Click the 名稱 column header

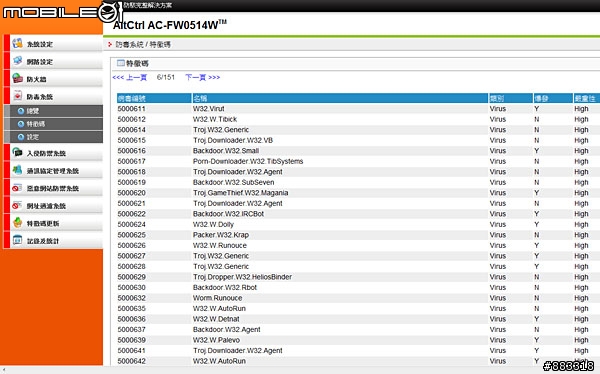tap(340, 98)
